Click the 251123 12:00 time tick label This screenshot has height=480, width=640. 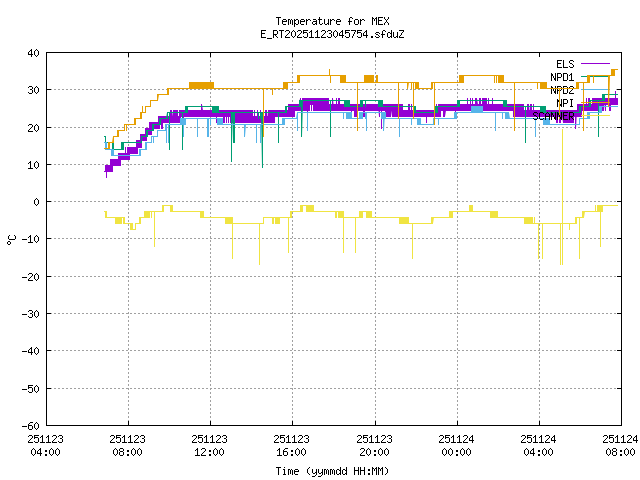tap(209, 444)
